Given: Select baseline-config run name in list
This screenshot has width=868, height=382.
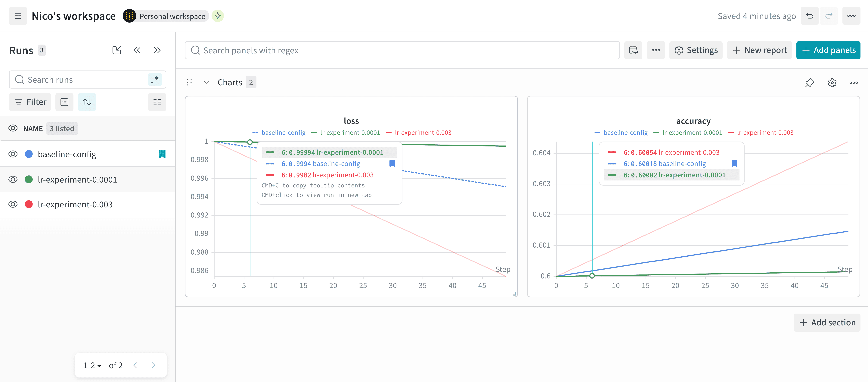Looking at the screenshot, I should pos(67,154).
